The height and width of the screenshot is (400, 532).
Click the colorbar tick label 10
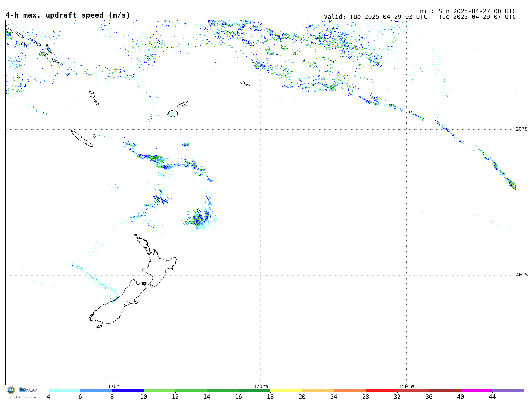tap(144, 397)
